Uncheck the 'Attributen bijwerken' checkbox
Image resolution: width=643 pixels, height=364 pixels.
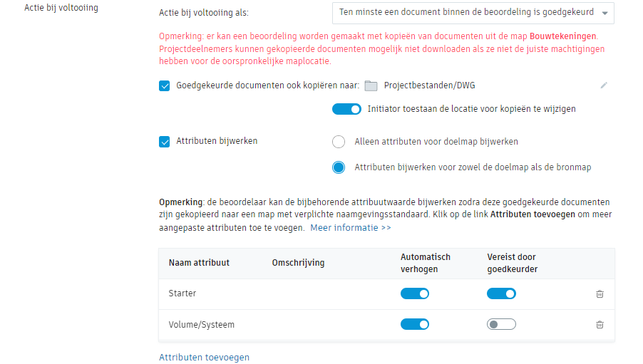165,141
